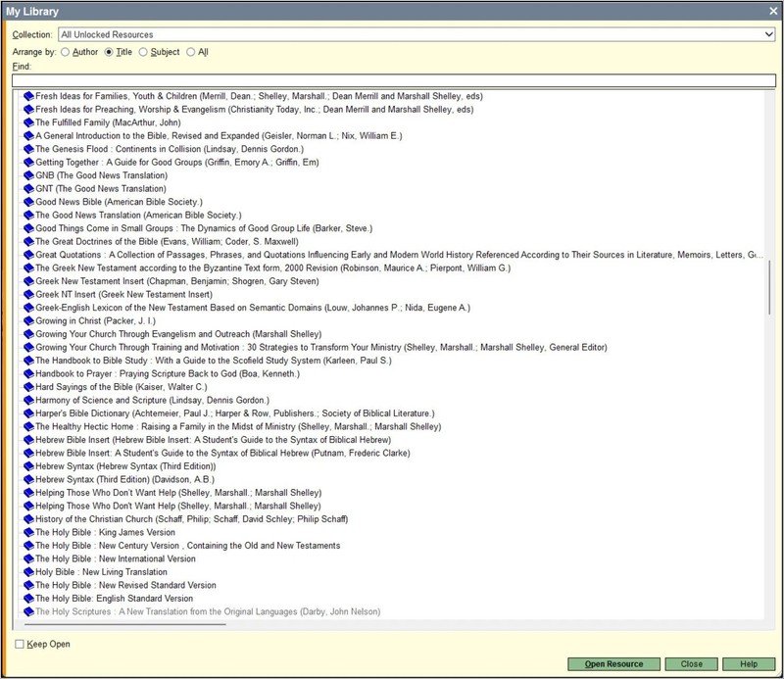Screen dimensions: 784x679
Task: Click book icon beside A General Introduction to the Bible
Action: pyautogui.click(x=28, y=135)
